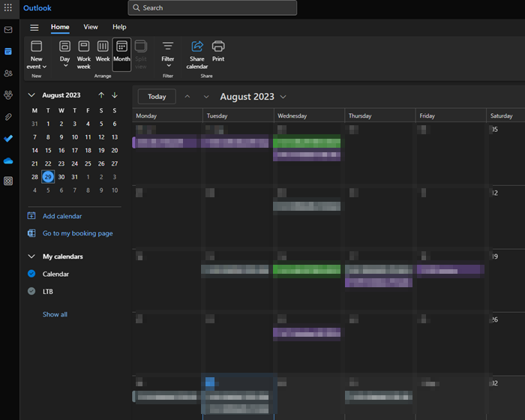Viewport: 525px width, 420px height.
Task: Open Calendar in the left rail
Action: tap(8, 51)
